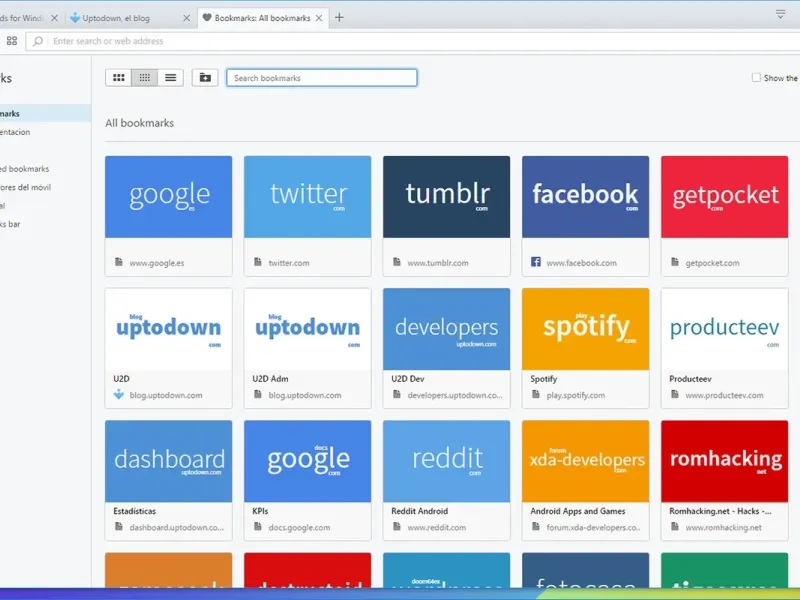800x600 pixels.
Task: Select the sidebar item ending in 'ores del móvil'
Action: 45,187
